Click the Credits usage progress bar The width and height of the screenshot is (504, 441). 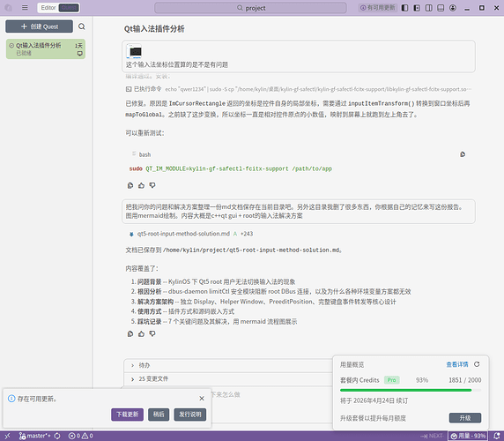coord(411,390)
